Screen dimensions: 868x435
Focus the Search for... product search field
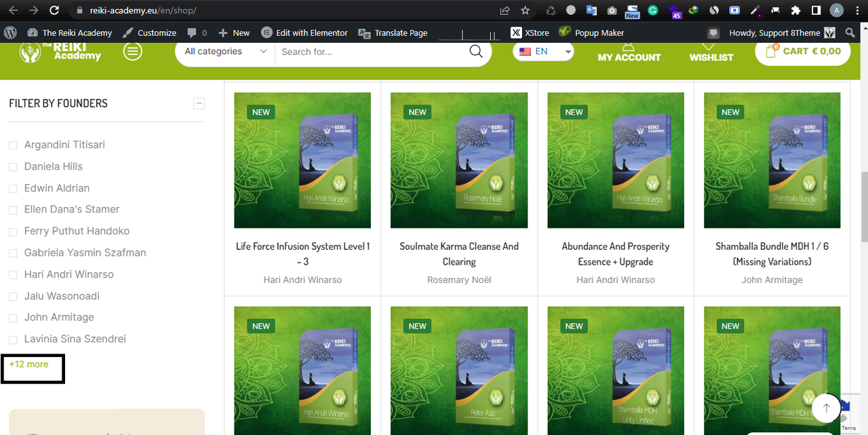coord(372,52)
